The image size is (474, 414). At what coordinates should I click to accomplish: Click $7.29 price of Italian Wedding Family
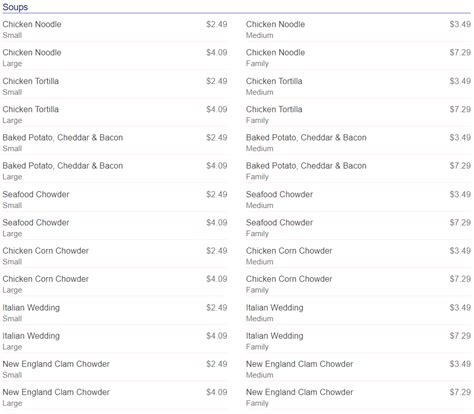pyautogui.click(x=460, y=336)
